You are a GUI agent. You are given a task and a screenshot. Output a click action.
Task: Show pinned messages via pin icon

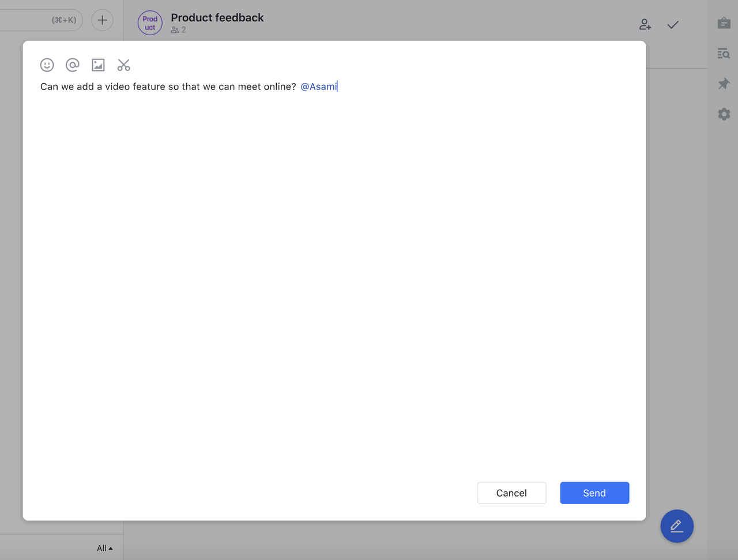[724, 84]
